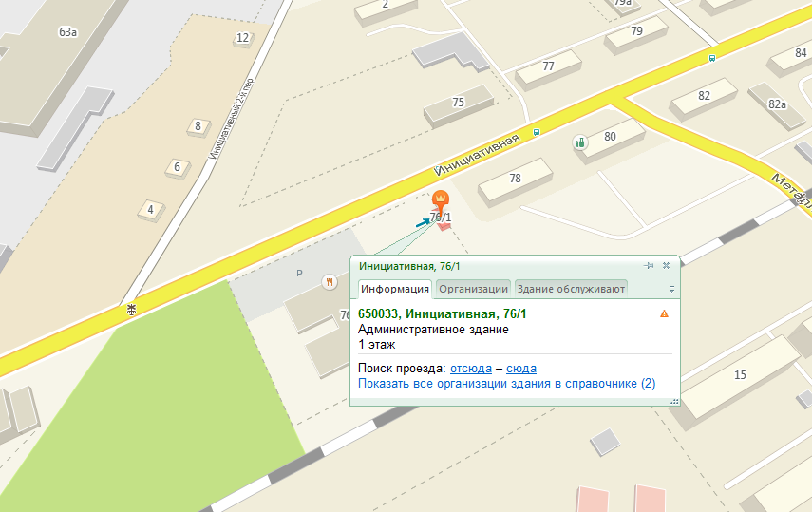Pin the Инициативная, 76/1 popup
The height and width of the screenshot is (512, 812).
(x=649, y=265)
